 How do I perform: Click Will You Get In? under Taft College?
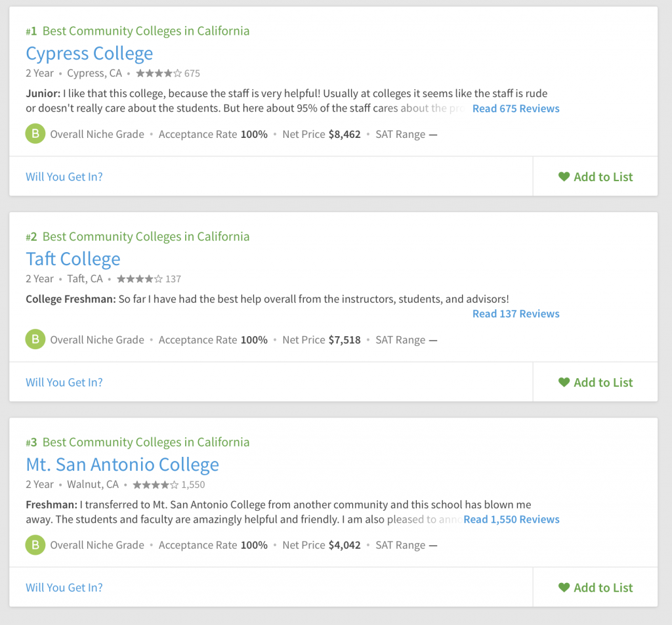(64, 382)
